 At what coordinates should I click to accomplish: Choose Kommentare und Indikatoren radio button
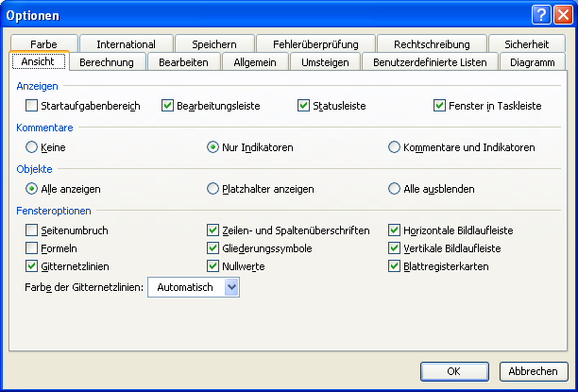pyautogui.click(x=395, y=147)
